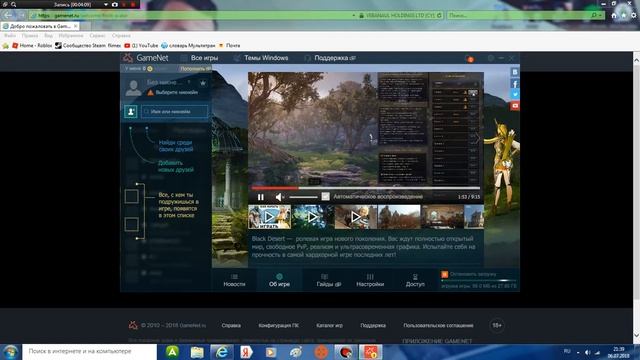Open the Поддержка footer link

(x=373, y=325)
